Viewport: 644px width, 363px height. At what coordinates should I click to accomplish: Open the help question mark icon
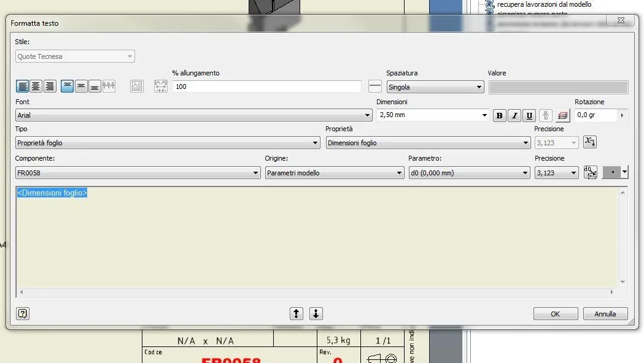coord(23,313)
